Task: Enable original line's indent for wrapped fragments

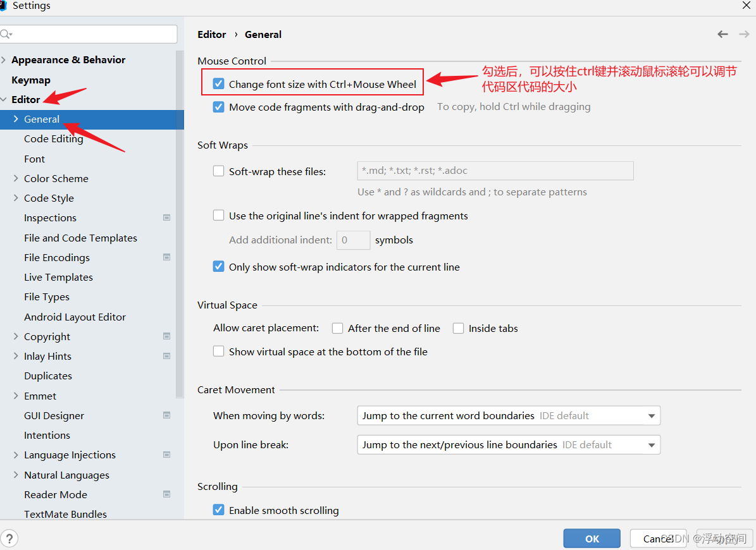Action: pyautogui.click(x=218, y=216)
